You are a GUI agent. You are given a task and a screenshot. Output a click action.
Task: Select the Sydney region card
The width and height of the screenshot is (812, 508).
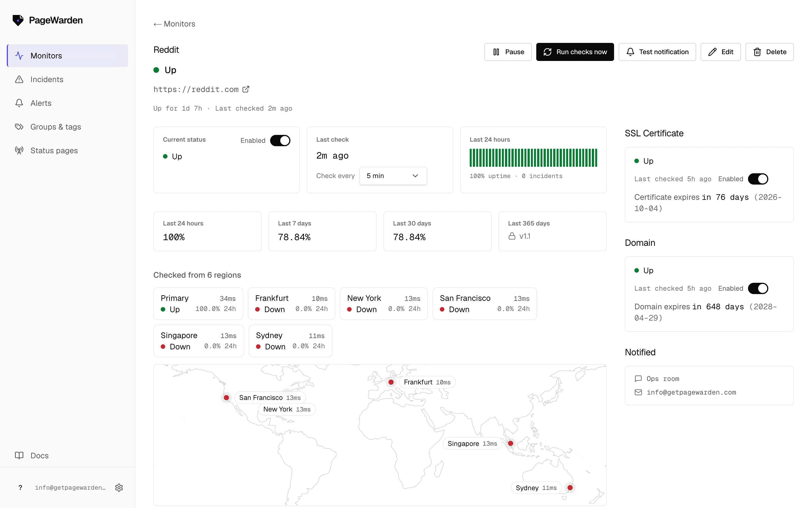point(290,341)
